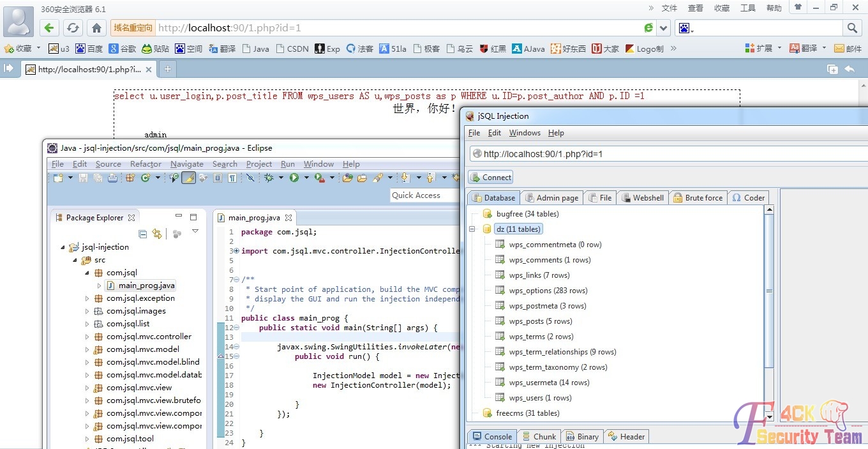The height and width of the screenshot is (449, 868).
Task: Open the Windows menu in jSQL Injection
Action: pyautogui.click(x=525, y=132)
